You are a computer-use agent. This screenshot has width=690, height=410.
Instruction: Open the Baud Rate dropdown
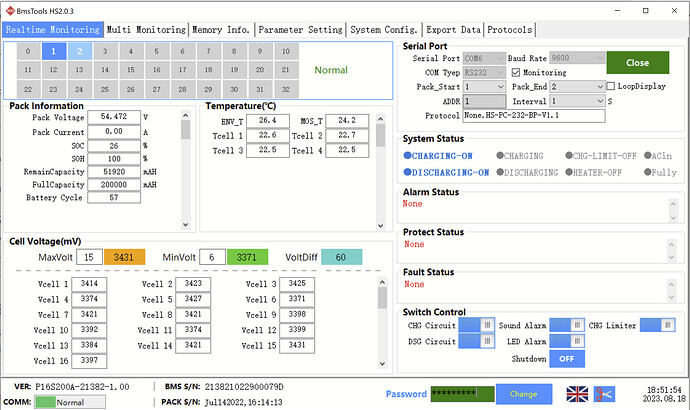577,58
